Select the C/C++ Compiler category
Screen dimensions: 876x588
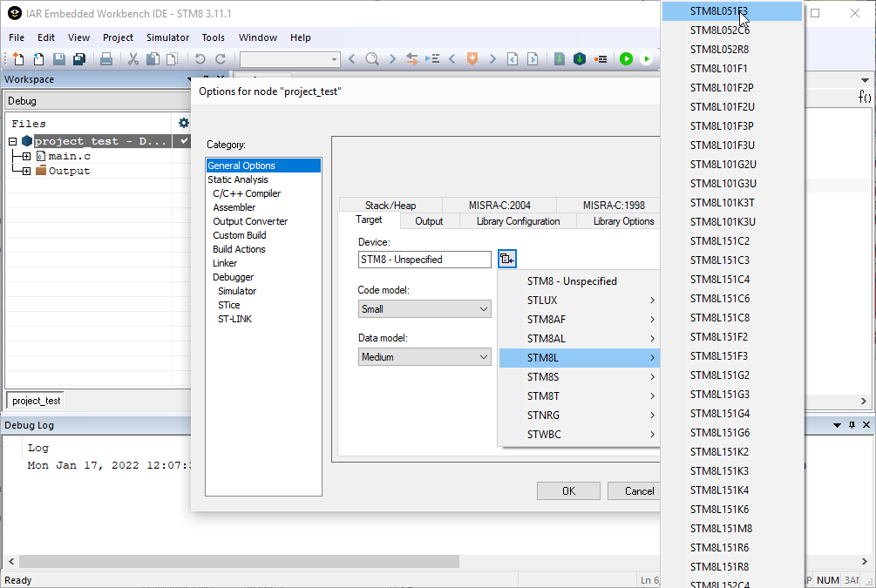click(x=247, y=193)
